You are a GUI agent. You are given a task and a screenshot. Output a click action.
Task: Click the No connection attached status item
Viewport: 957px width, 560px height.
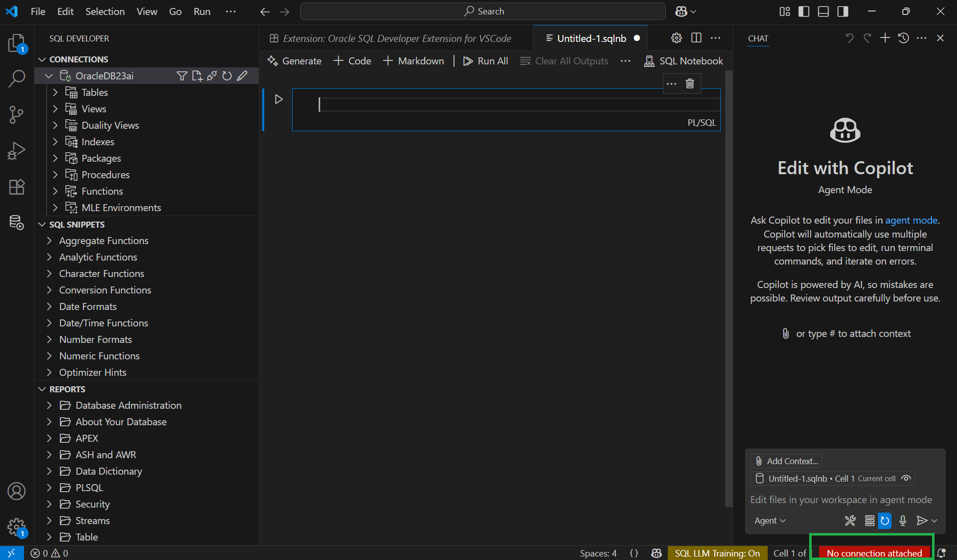[874, 553]
